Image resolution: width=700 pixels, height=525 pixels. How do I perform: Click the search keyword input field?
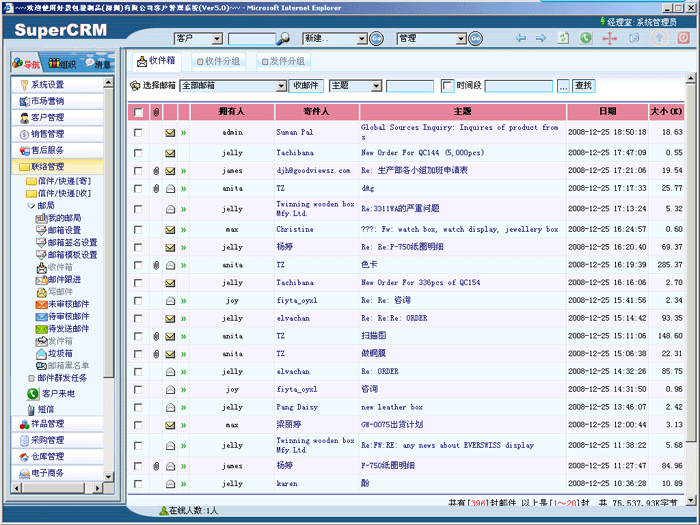pos(410,86)
